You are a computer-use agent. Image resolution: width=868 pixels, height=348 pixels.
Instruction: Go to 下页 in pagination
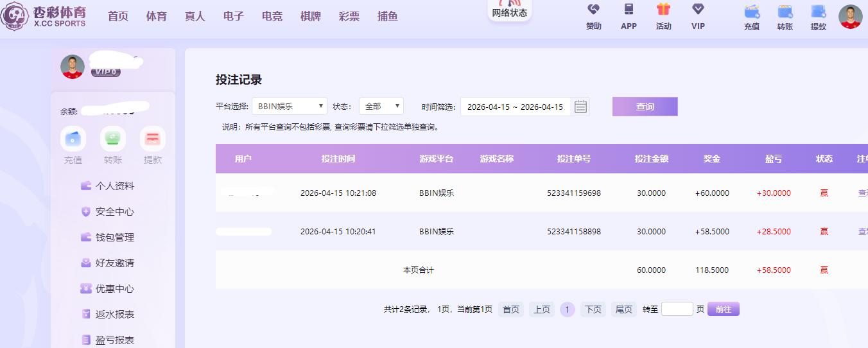click(x=593, y=309)
